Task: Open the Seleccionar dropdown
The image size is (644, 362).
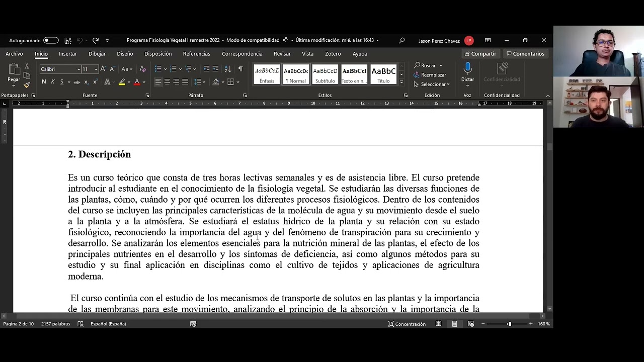Action: tap(432, 84)
